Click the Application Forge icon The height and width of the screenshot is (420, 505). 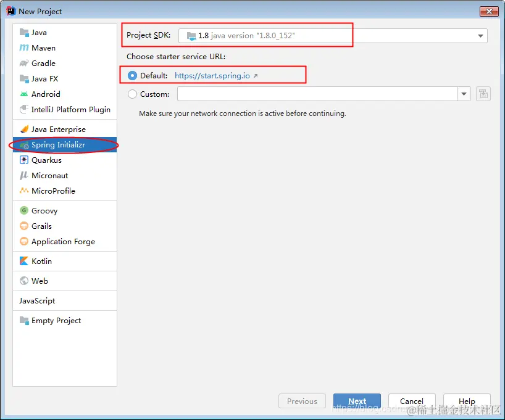(x=24, y=242)
